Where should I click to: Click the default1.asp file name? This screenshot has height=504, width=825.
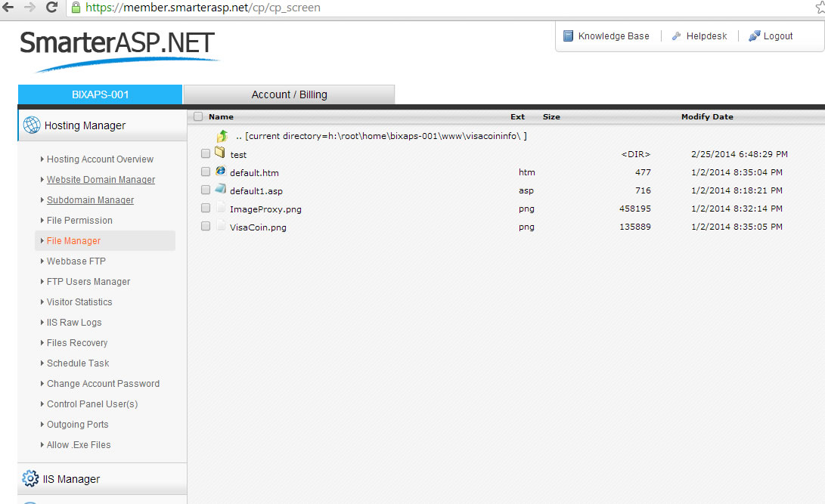click(x=256, y=190)
